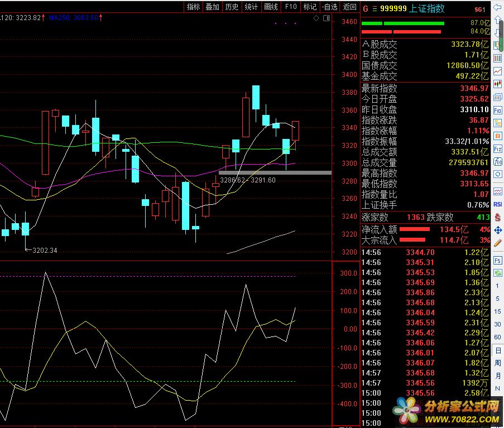Click the up arrow icon in sidebar
Image resolution: width=504 pixels, height=428 pixels.
497,20
